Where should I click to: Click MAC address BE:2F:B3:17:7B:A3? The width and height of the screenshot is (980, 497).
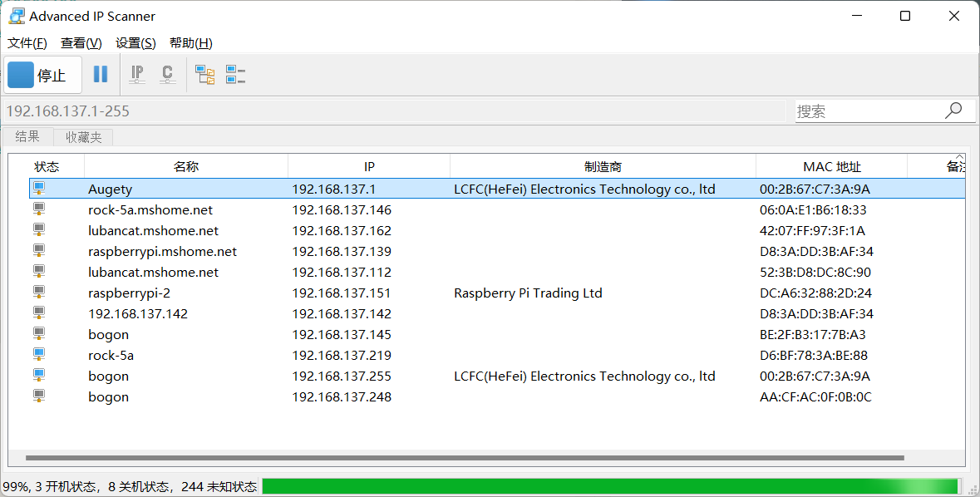[812, 334]
